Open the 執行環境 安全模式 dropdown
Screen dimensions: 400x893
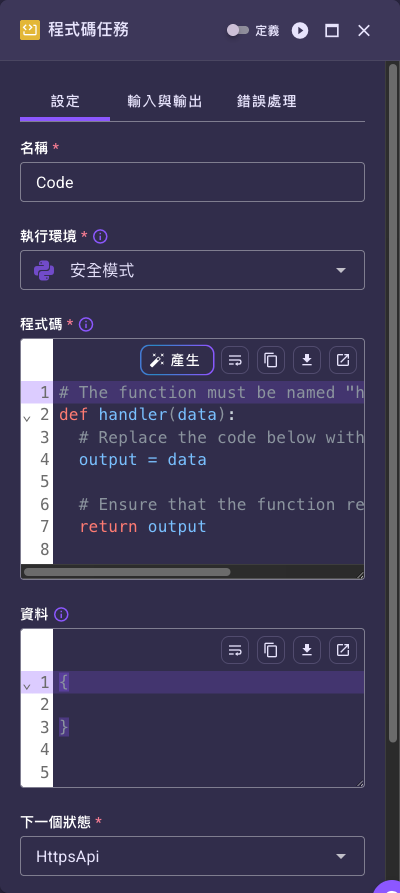coord(192,270)
